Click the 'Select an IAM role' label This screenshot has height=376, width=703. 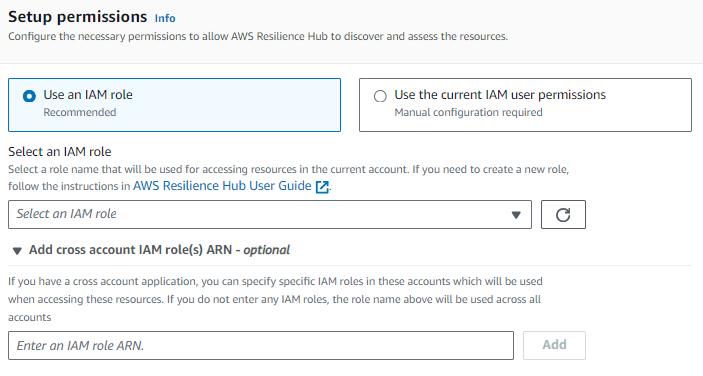coord(60,151)
